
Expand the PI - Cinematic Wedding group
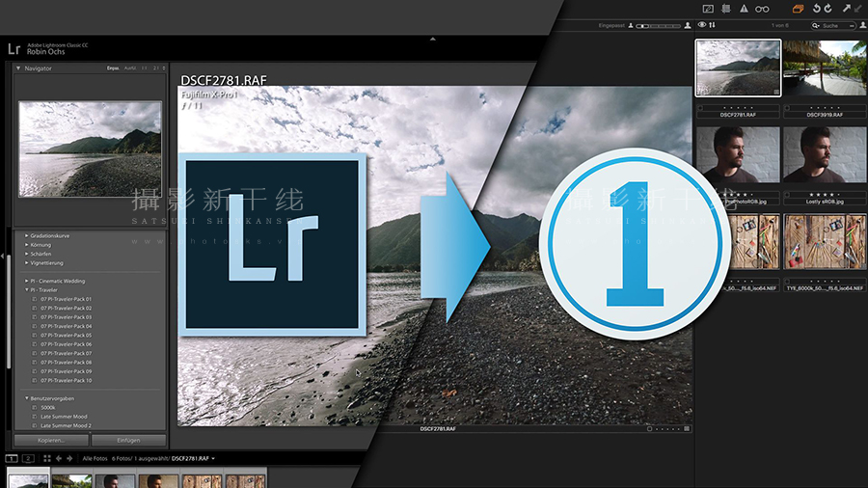26,281
